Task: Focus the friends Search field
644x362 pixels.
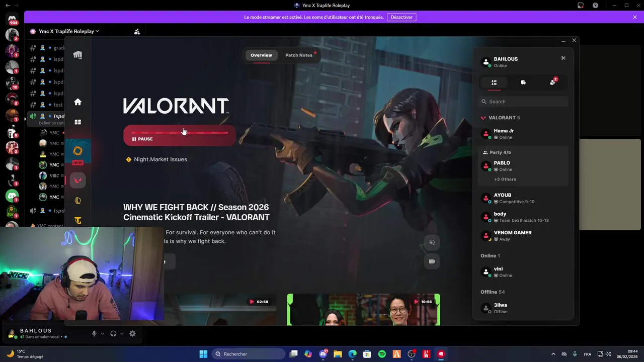Action: pos(523,102)
